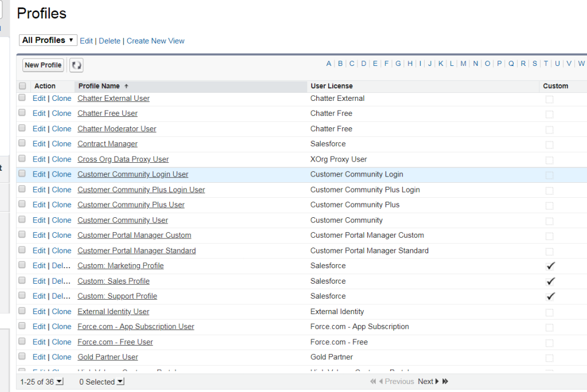Open the All Profiles view dropdown

[48, 40]
